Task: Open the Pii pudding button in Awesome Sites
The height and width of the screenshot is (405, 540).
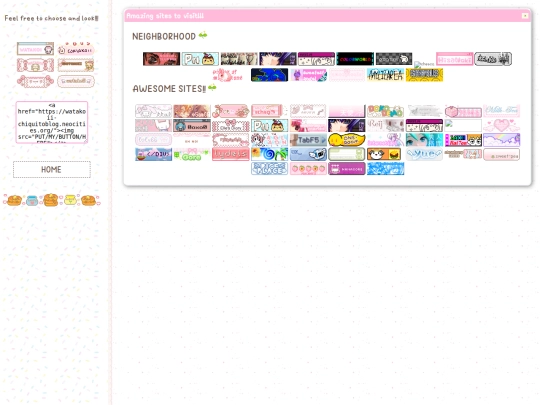Action: pyautogui.click(x=270, y=126)
